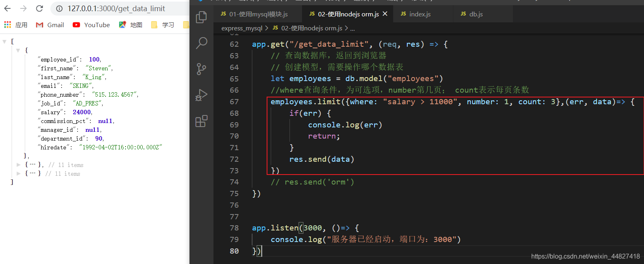Expand the last collapsed 11 items object
This screenshot has height=264, width=644.
coord(18,173)
